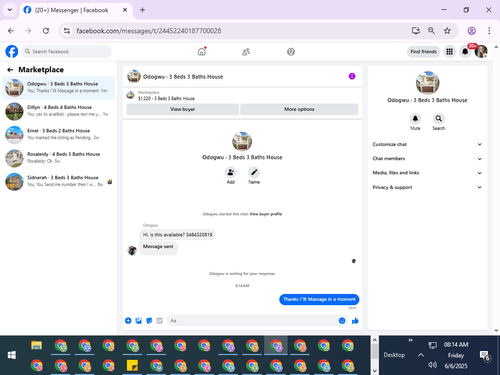The image size is (500, 375).
Task: Open the Groups icon in top navigation
Action: click(291, 52)
